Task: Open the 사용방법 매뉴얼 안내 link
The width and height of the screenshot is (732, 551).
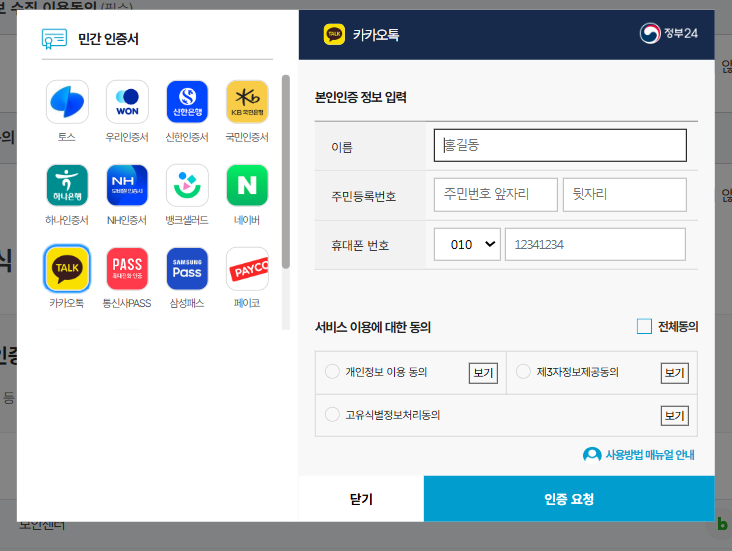Action: tap(649, 454)
